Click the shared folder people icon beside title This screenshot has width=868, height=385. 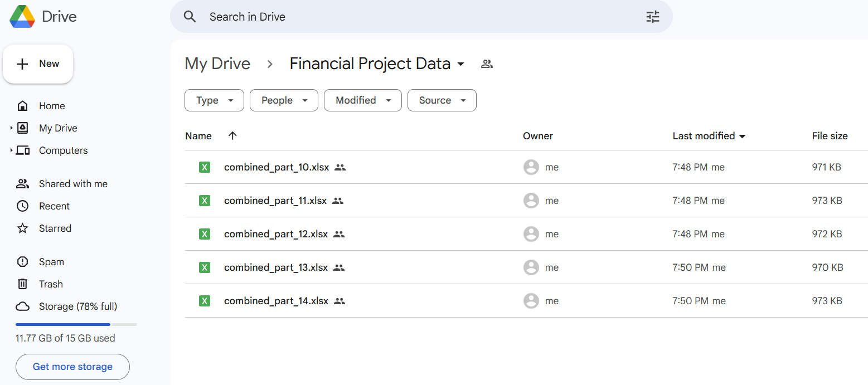[x=487, y=64]
